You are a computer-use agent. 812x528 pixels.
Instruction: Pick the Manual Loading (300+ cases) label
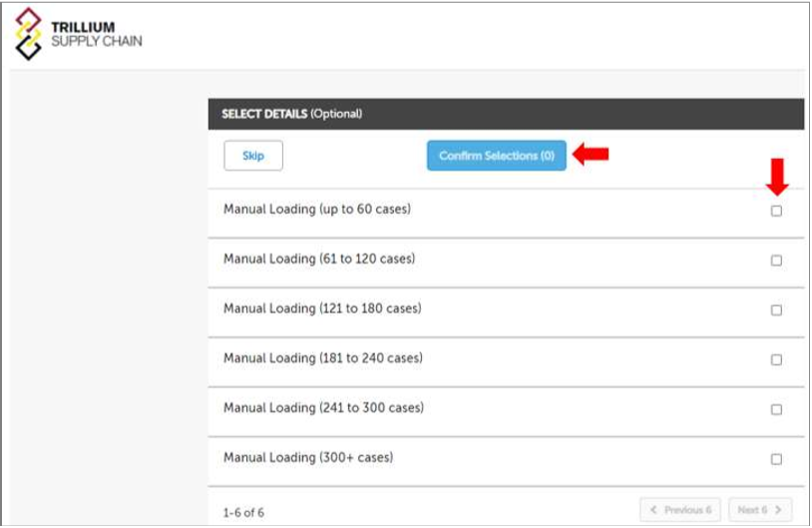click(x=308, y=458)
